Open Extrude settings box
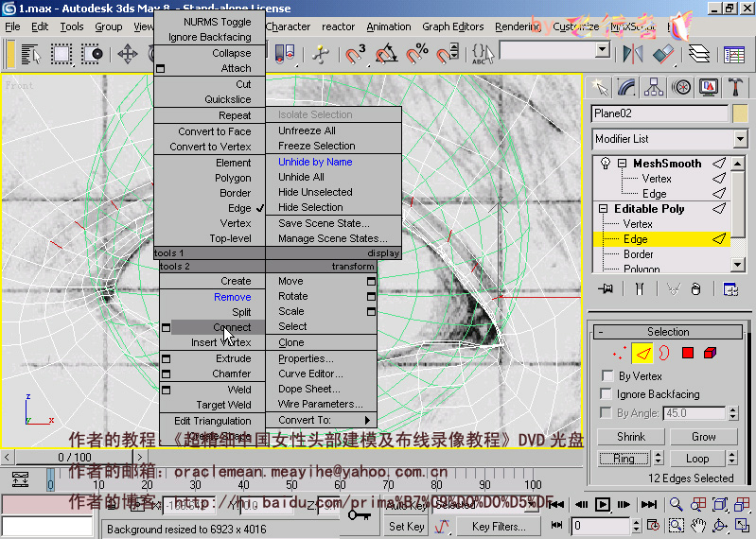The width and height of the screenshot is (756, 539). tap(166, 358)
